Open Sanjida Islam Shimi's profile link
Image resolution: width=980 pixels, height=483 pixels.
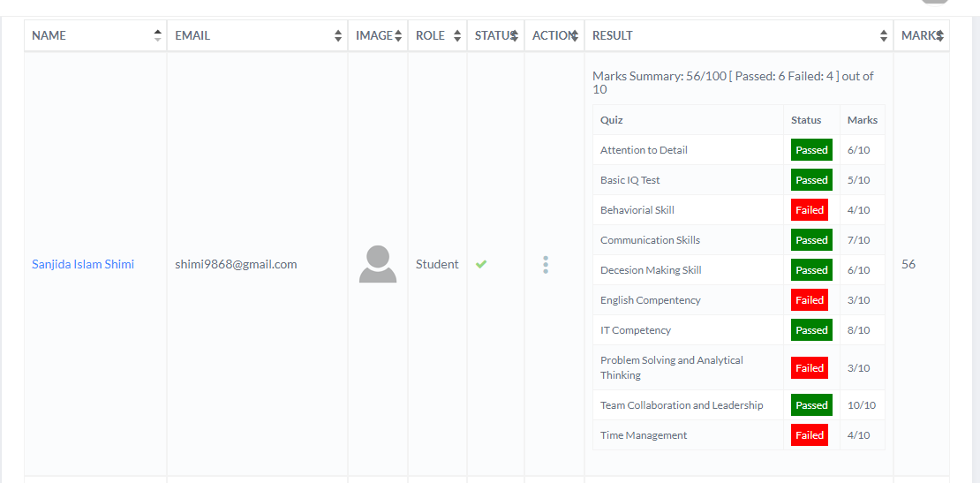pos(83,264)
